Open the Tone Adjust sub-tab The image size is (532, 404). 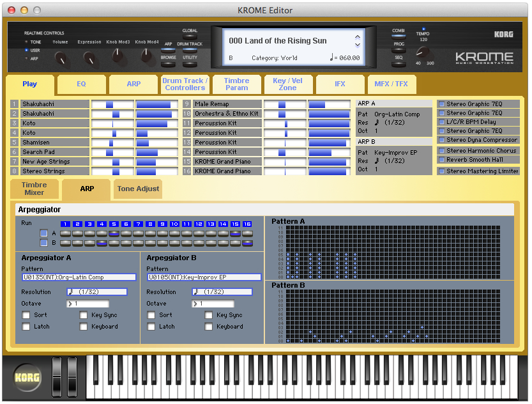pyautogui.click(x=138, y=189)
